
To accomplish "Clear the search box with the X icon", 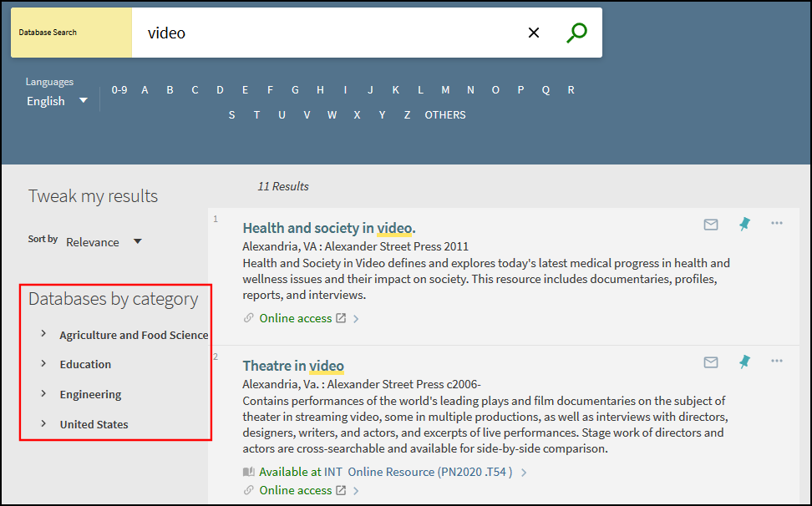I will pyautogui.click(x=533, y=33).
